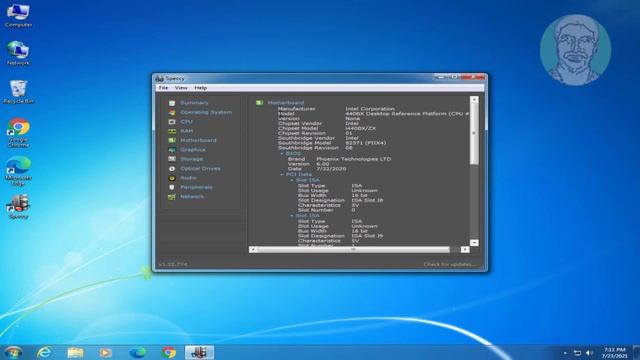Click the Motherboard heading icon in details pane
Viewport: 640px width, 360px height.
(259, 103)
